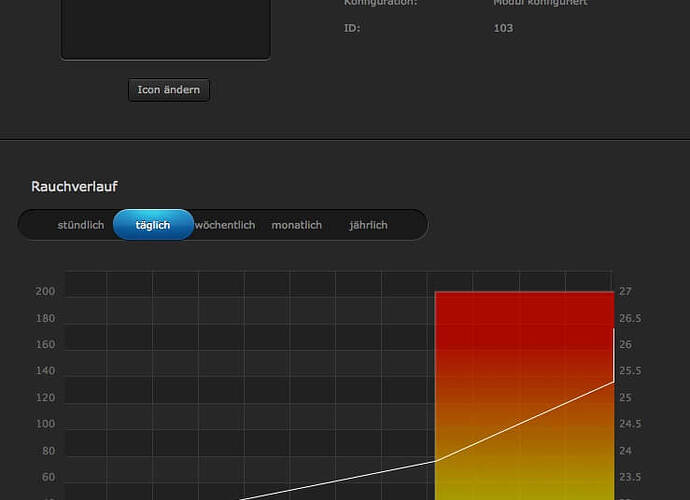
Task: Click the ID value 103
Action: point(503,28)
